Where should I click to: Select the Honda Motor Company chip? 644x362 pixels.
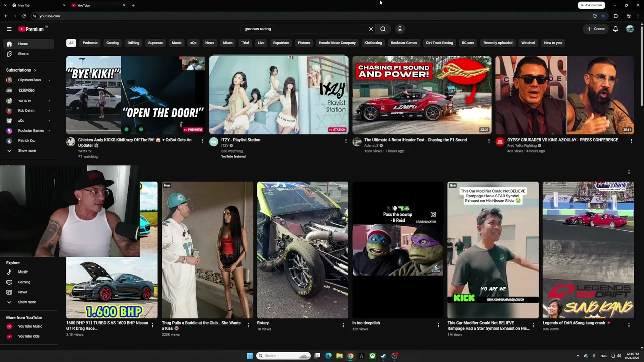(x=337, y=43)
